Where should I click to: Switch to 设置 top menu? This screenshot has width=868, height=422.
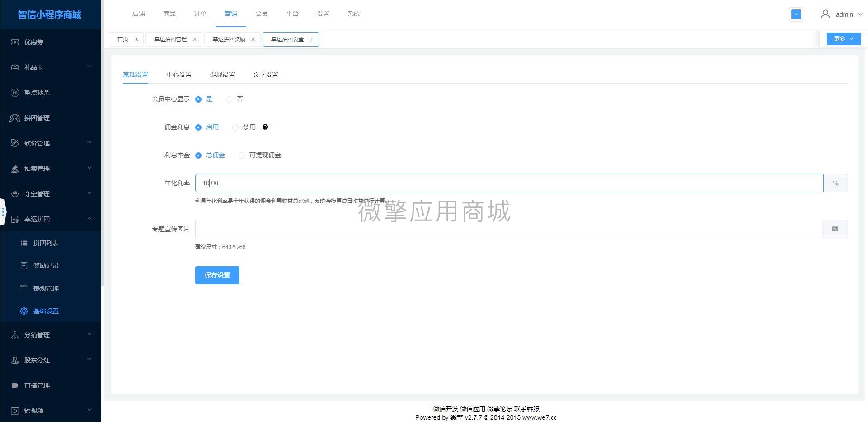coord(323,14)
